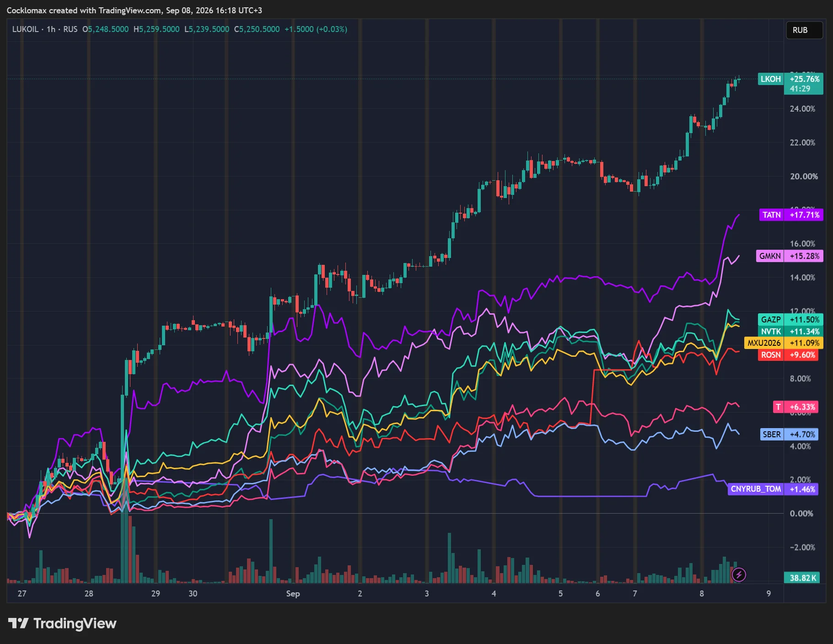Click the low value L5,239.5000
This screenshot has height=644, width=833.
[x=207, y=29]
